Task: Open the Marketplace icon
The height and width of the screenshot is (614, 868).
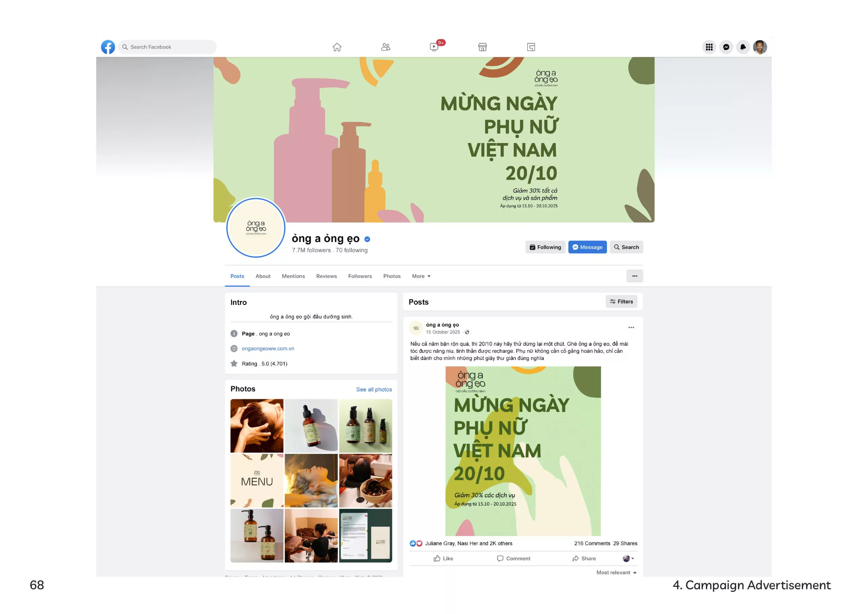Action: pyautogui.click(x=482, y=47)
